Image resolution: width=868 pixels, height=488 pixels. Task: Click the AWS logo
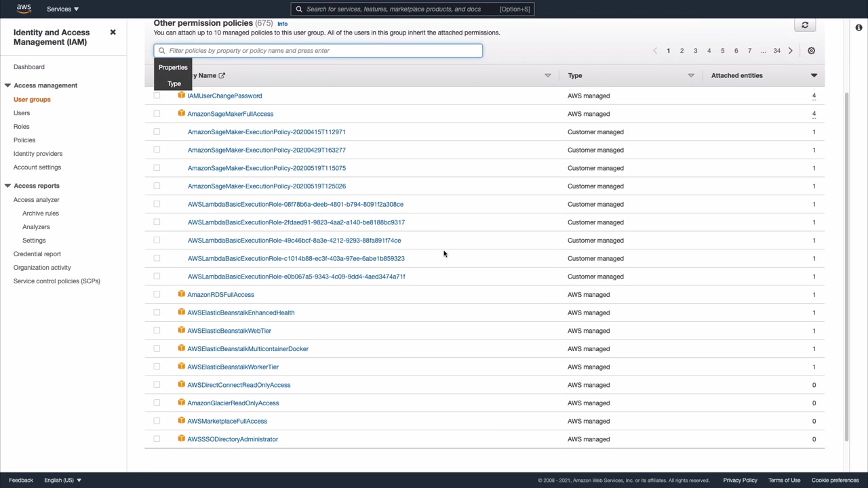tap(24, 9)
